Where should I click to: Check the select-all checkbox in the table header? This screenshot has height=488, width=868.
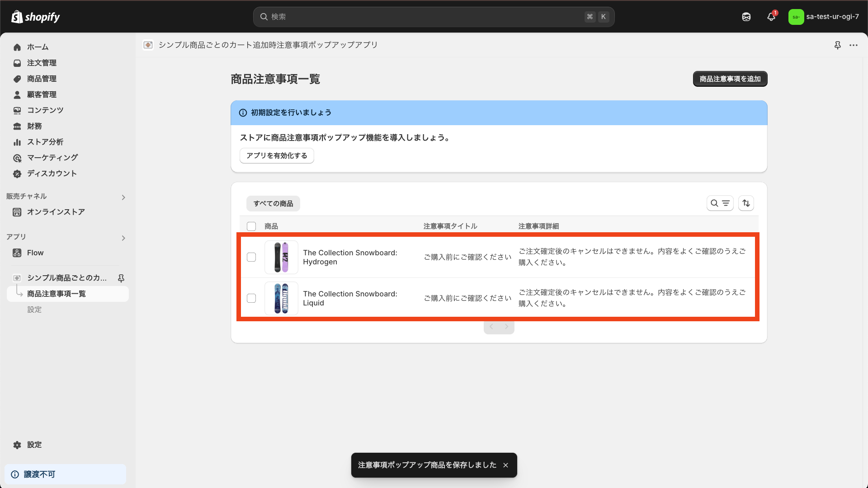tap(251, 226)
